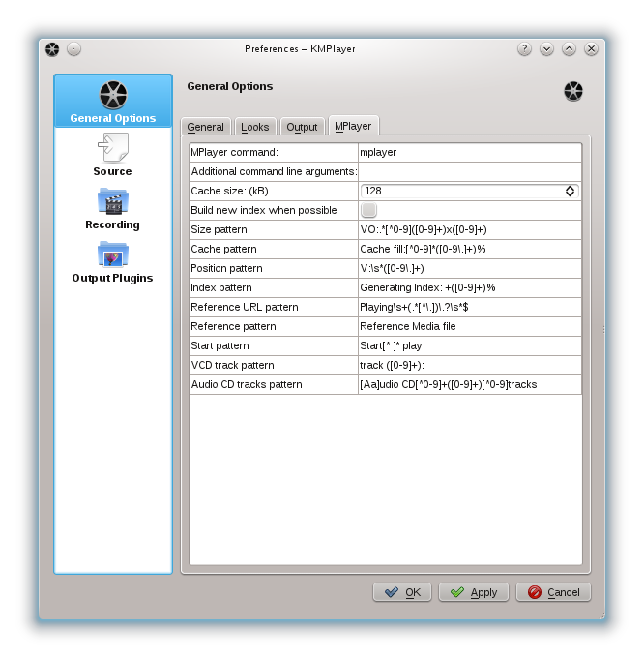Select Size pattern value cell
Screen dimensions: 644x658
(x=470, y=229)
